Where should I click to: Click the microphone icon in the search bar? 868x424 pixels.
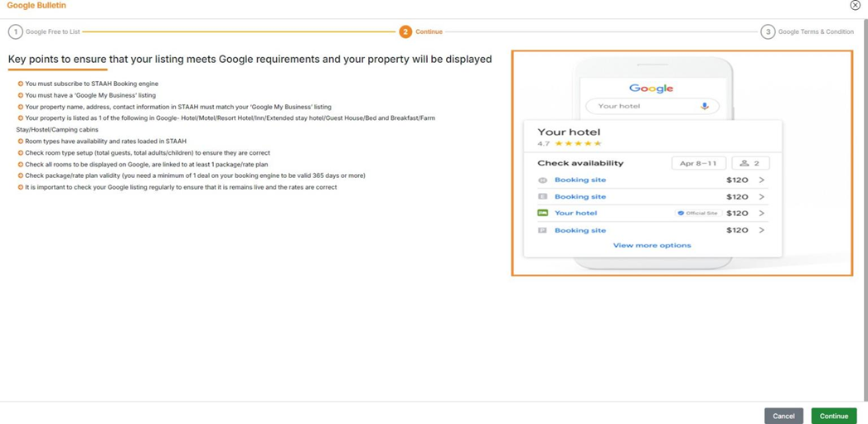pyautogui.click(x=705, y=106)
